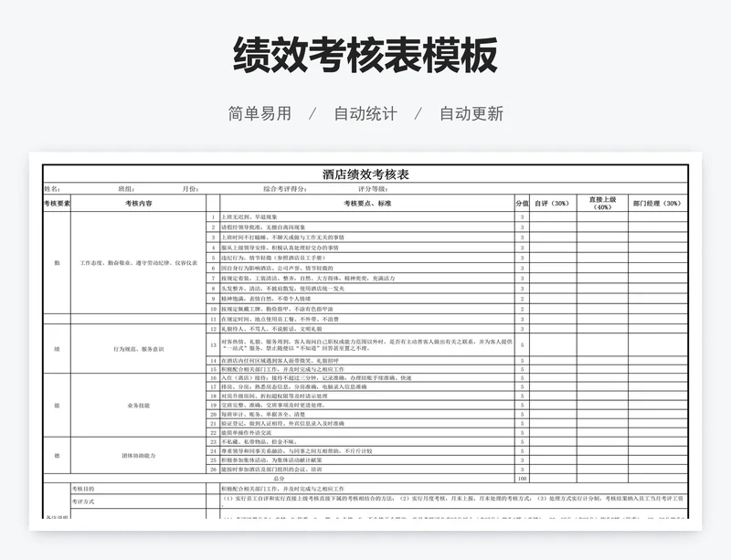Click row 12 礼貌待人、不骂人
Image resolution: width=731 pixels, height=560 pixels.
(x=367, y=329)
